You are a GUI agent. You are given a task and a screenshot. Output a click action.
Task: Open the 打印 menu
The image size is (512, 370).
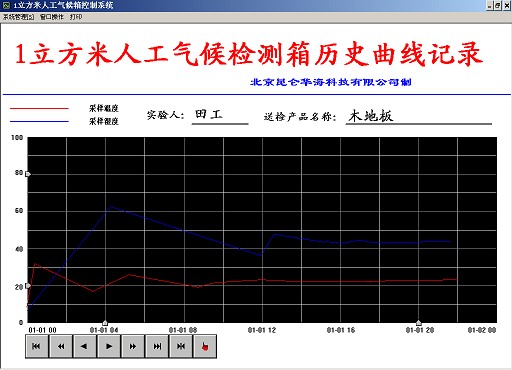pos(76,17)
